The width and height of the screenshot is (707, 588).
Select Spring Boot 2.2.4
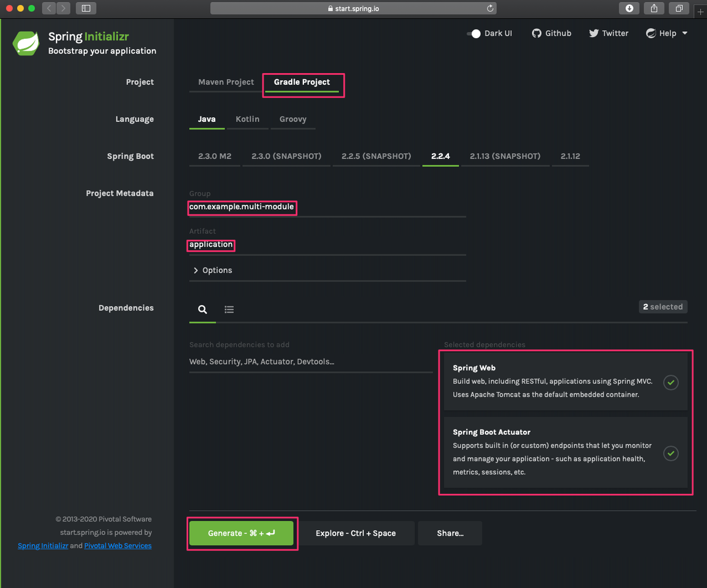pyautogui.click(x=440, y=156)
